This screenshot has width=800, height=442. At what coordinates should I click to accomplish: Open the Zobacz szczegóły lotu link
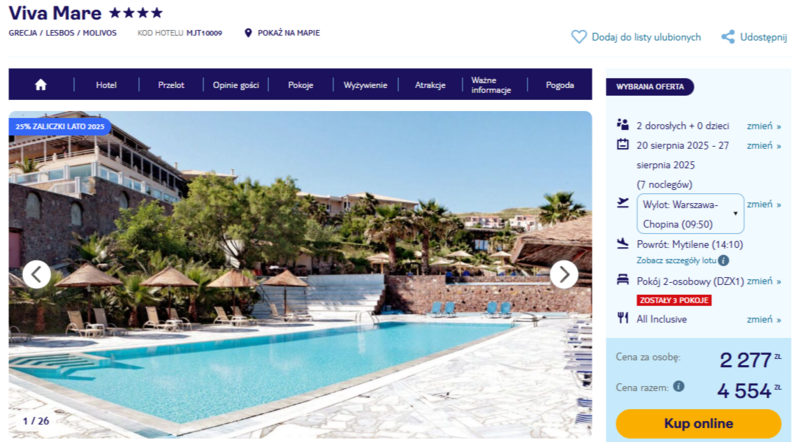coord(676,260)
